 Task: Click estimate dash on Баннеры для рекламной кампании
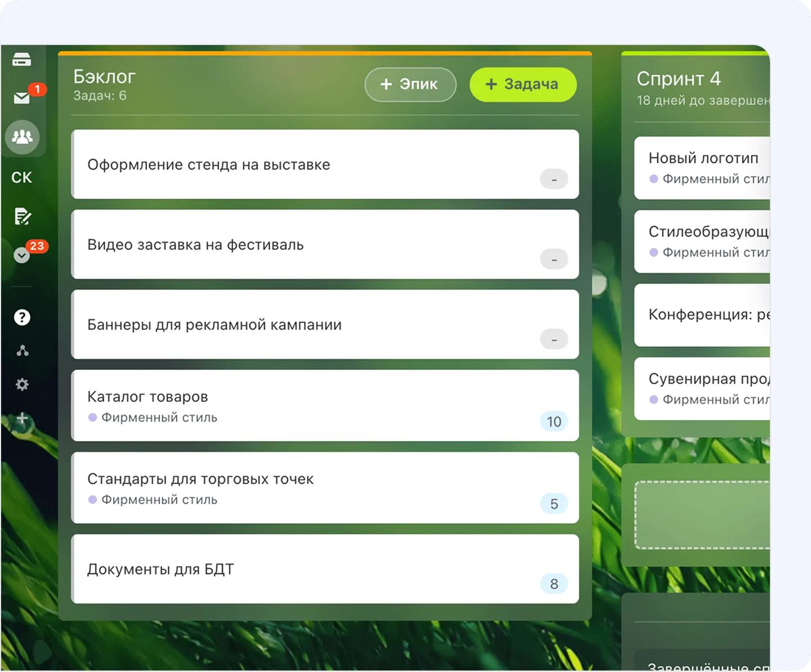click(554, 339)
